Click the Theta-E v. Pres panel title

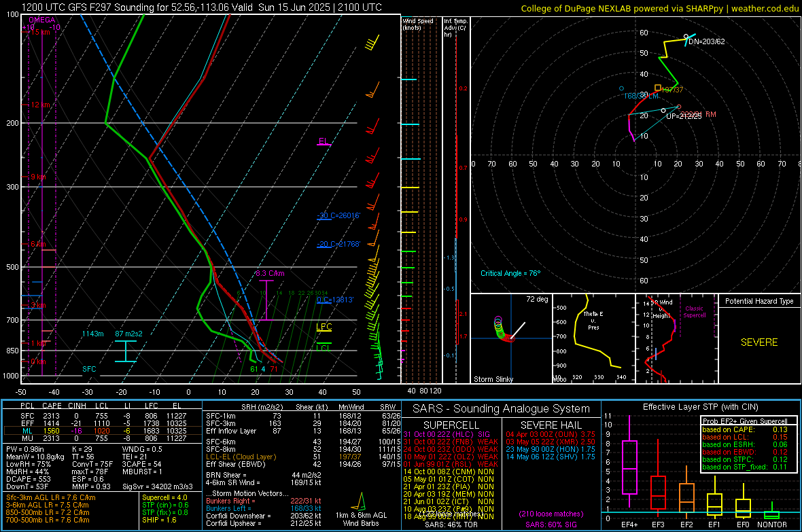click(x=593, y=321)
